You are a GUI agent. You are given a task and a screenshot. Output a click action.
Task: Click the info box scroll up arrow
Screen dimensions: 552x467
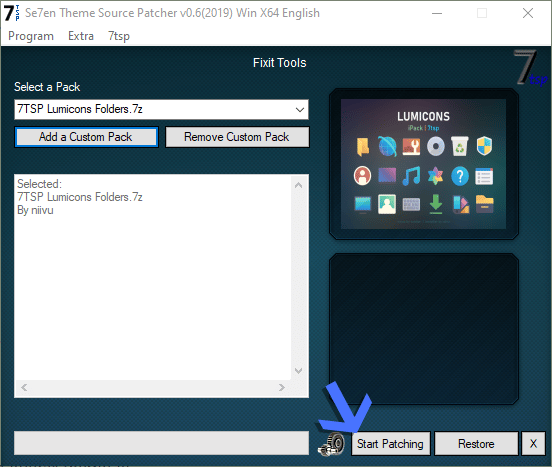tap(299, 185)
